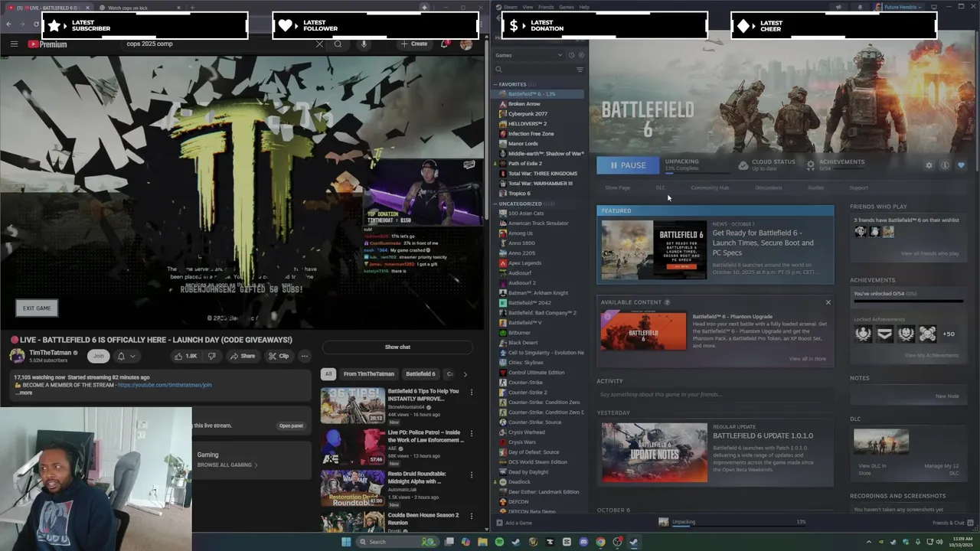Expand the description with '...more'
This screenshot has width=980, height=551.
pyautogui.click(x=24, y=393)
